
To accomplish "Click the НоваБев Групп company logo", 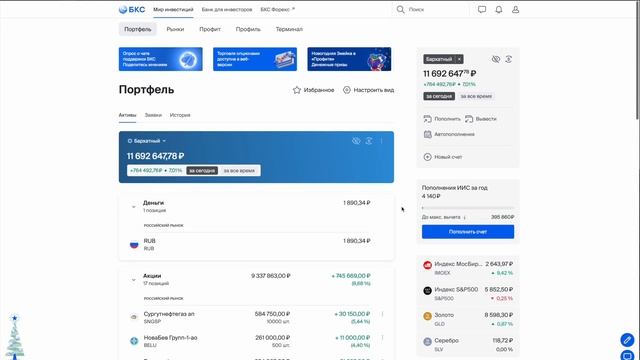I will coord(134,341).
